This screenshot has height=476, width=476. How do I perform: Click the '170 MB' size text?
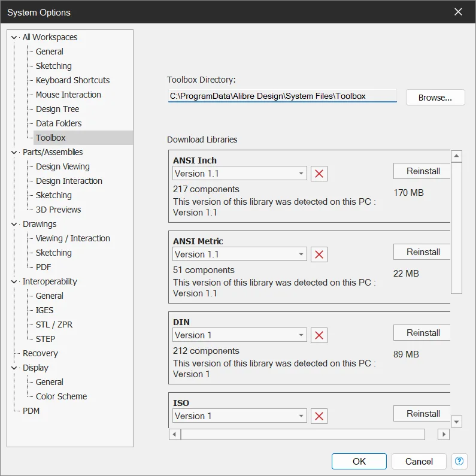(408, 193)
